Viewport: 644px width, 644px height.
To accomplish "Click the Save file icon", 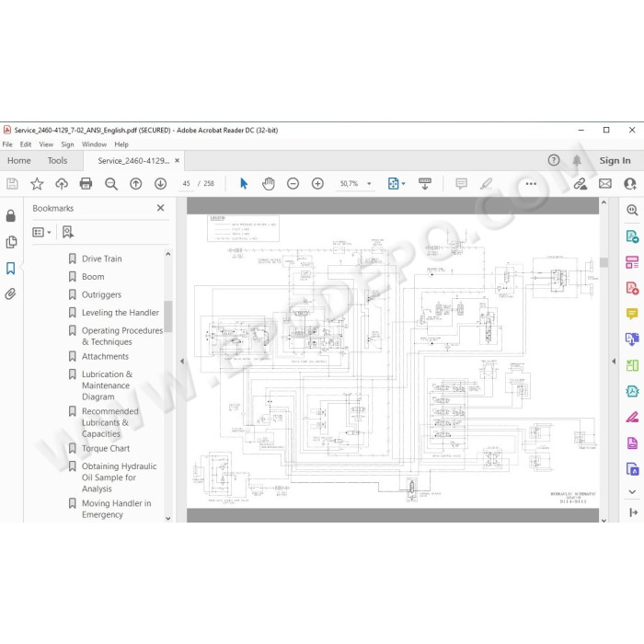I will point(12,184).
